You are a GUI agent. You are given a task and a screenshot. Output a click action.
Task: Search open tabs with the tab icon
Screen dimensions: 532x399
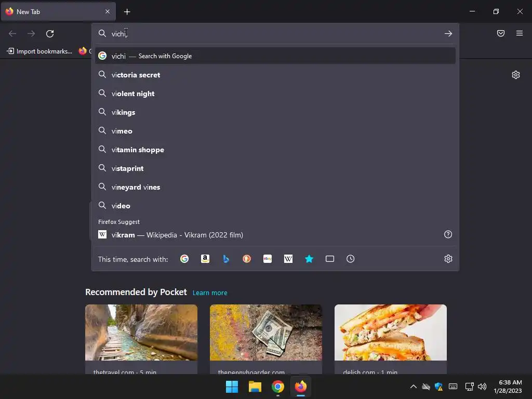(x=330, y=259)
